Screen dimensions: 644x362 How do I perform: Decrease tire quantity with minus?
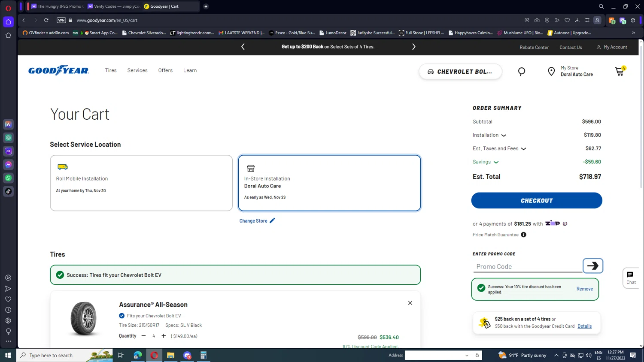[x=143, y=336]
